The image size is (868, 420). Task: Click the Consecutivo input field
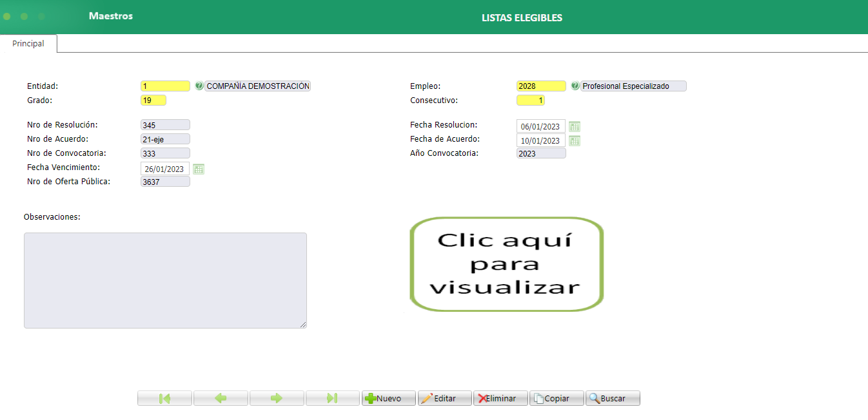coord(530,100)
